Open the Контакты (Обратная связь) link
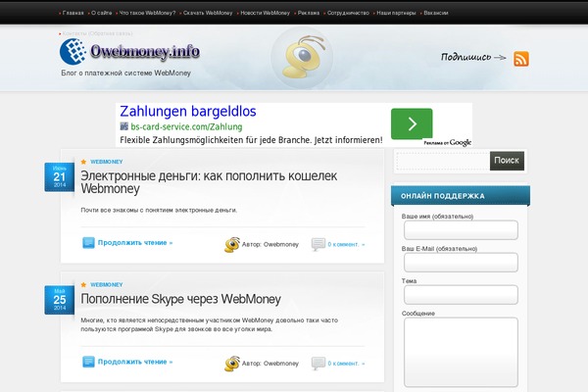Screen dimensions: 588x392 [x=97, y=33]
